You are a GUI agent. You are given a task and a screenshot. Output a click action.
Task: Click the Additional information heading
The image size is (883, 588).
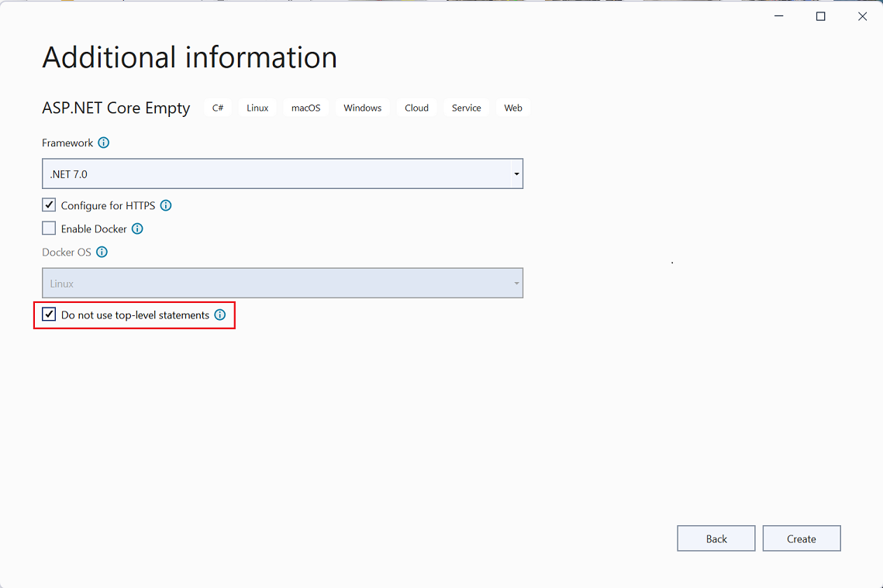pos(190,57)
